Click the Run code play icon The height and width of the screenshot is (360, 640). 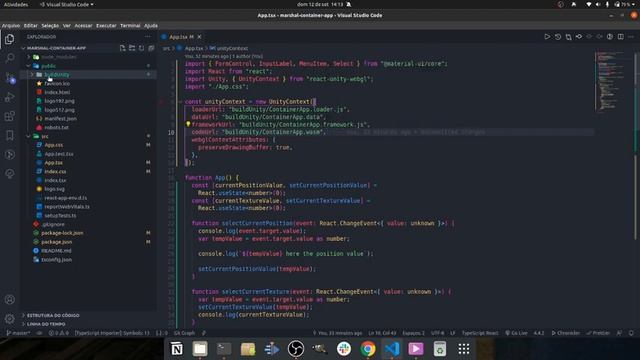tap(547, 37)
